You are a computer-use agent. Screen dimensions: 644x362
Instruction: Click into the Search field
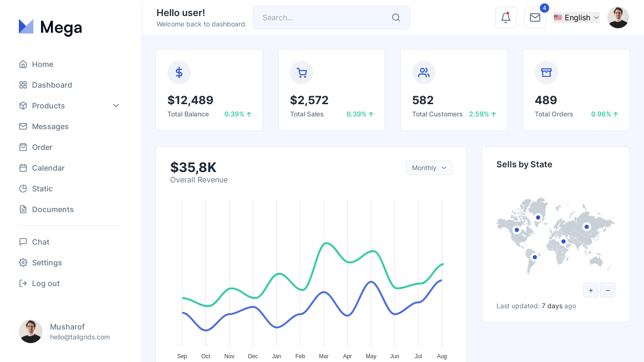click(x=331, y=17)
